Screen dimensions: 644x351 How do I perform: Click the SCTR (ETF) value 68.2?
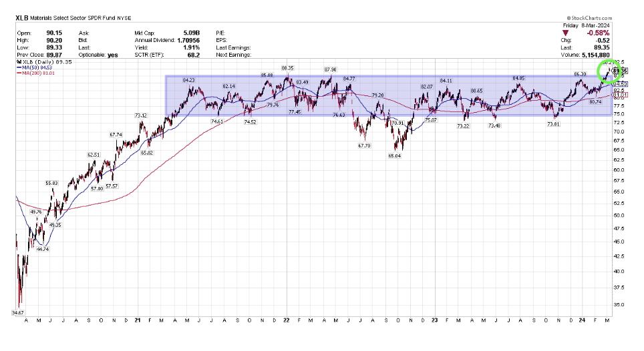click(x=194, y=55)
